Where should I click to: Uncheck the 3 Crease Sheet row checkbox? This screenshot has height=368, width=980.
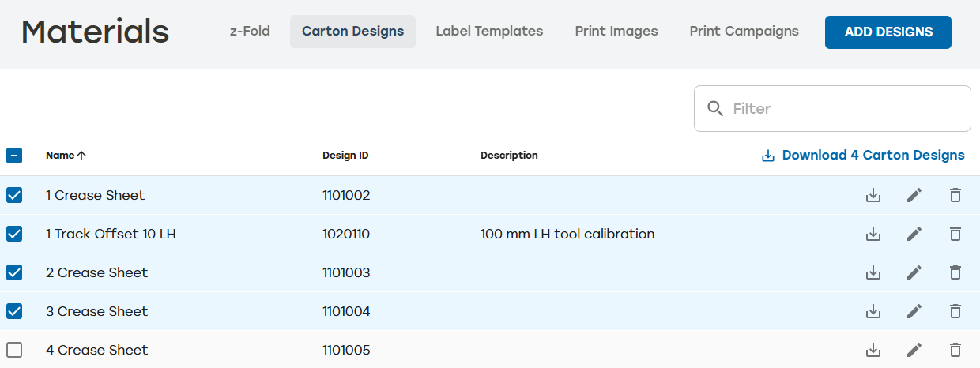coord(14,311)
